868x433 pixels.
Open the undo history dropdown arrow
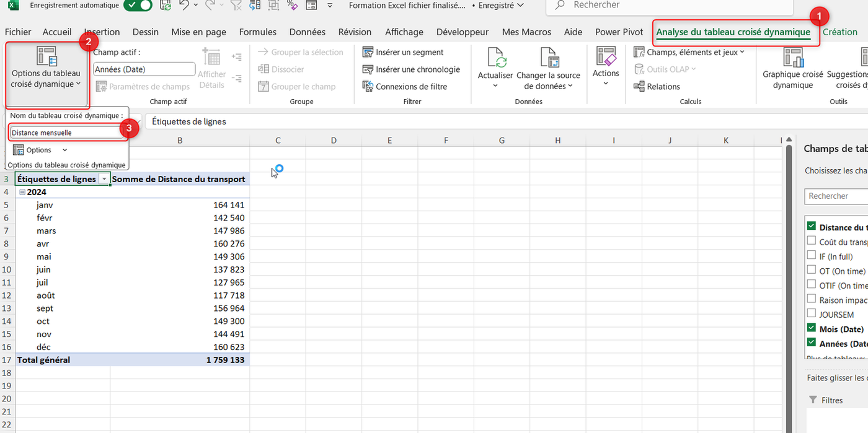coord(196,6)
